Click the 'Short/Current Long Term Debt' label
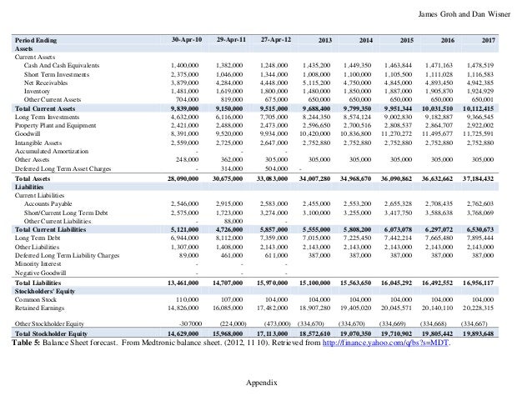Screen dimensions: 532x411 (66, 213)
